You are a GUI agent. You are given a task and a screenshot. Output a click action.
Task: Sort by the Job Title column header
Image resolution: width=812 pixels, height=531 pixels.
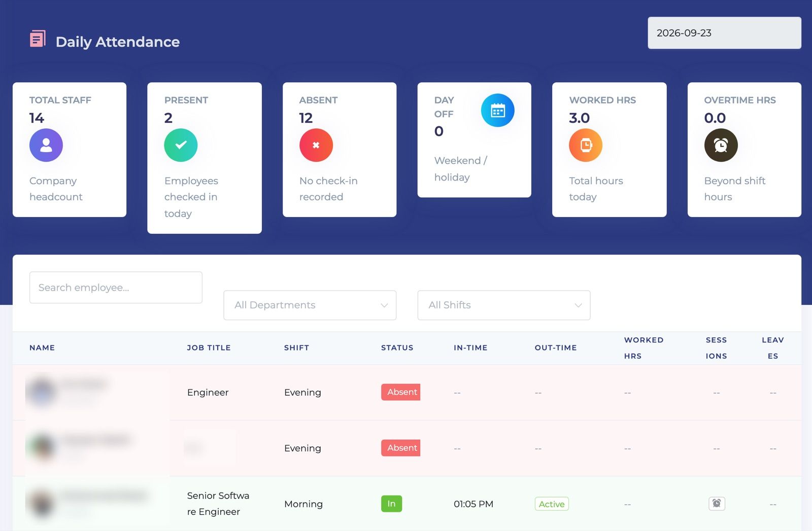[x=209, y=348]
